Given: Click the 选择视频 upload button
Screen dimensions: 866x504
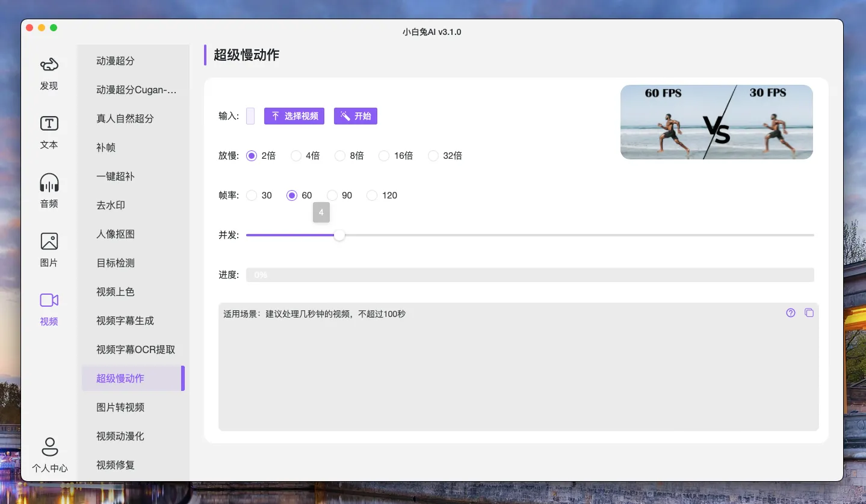Looking at the screenshot, I should (x=294, y=116).
